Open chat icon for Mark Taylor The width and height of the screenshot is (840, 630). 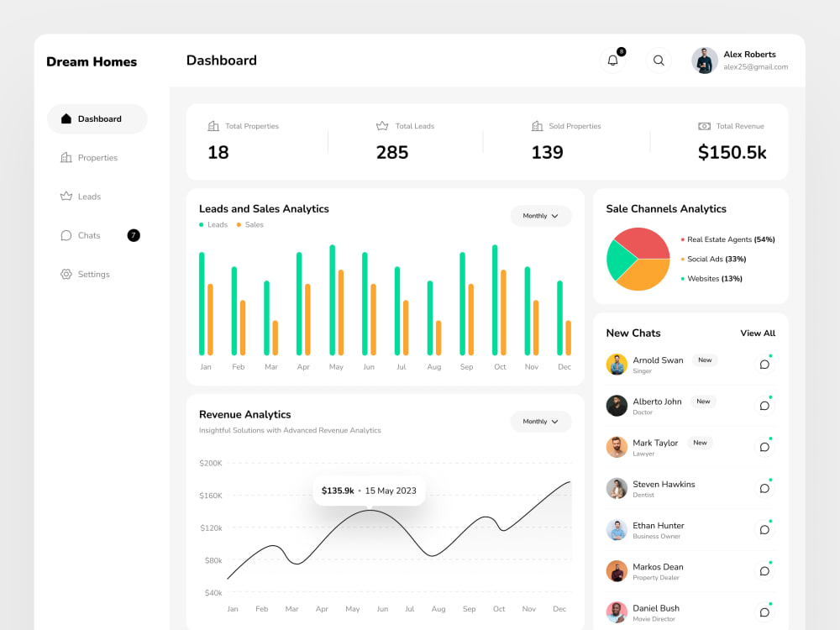point(764,447)
